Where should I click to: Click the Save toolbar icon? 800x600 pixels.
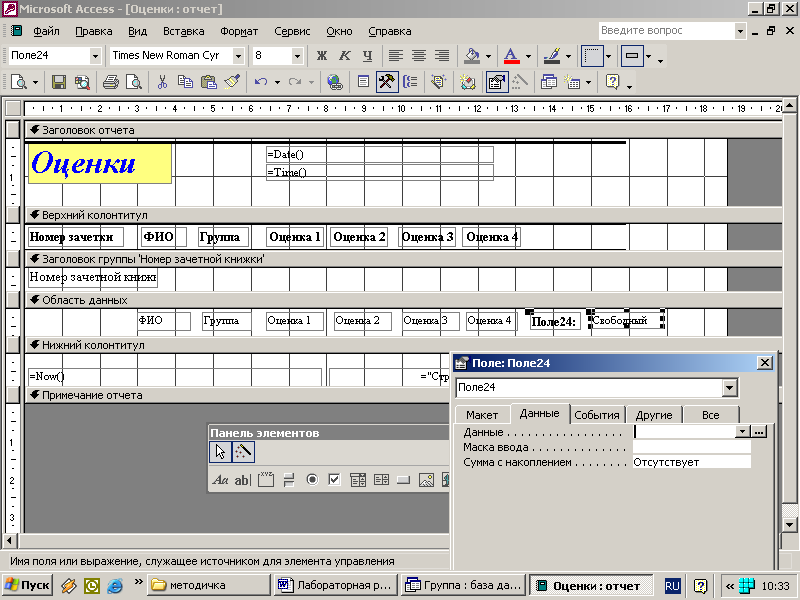pyautogui.click(x=59, y=82)
